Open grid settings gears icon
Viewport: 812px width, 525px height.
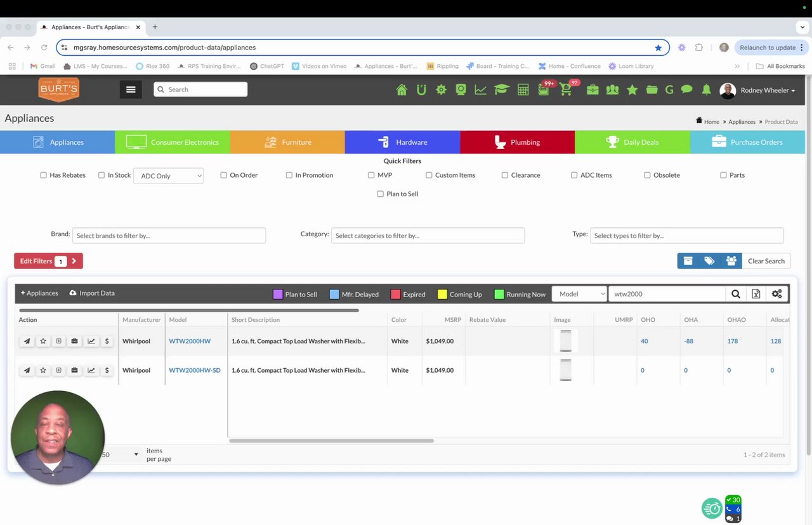point(776,294)
